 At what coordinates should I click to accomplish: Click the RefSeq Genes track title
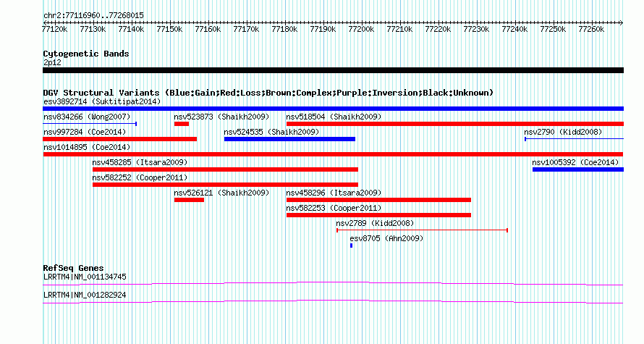coord(73,268)
